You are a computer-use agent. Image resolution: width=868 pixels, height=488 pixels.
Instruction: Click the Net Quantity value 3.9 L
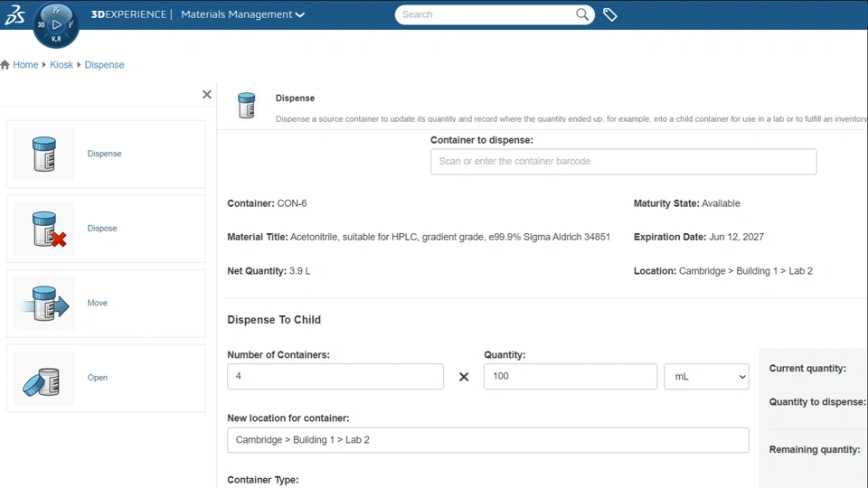coord(299,270)
